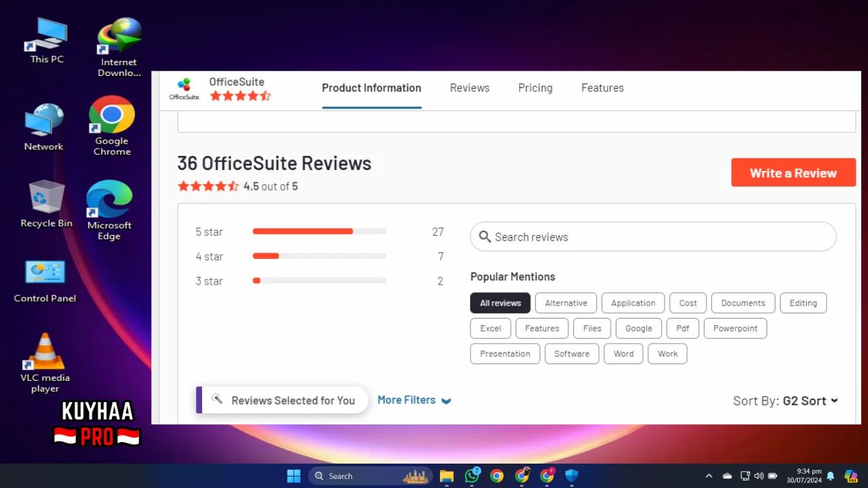Viewport: 868px width, 488px height.
Task: Select the Word mention chip
Action: [x=624, y=354]
